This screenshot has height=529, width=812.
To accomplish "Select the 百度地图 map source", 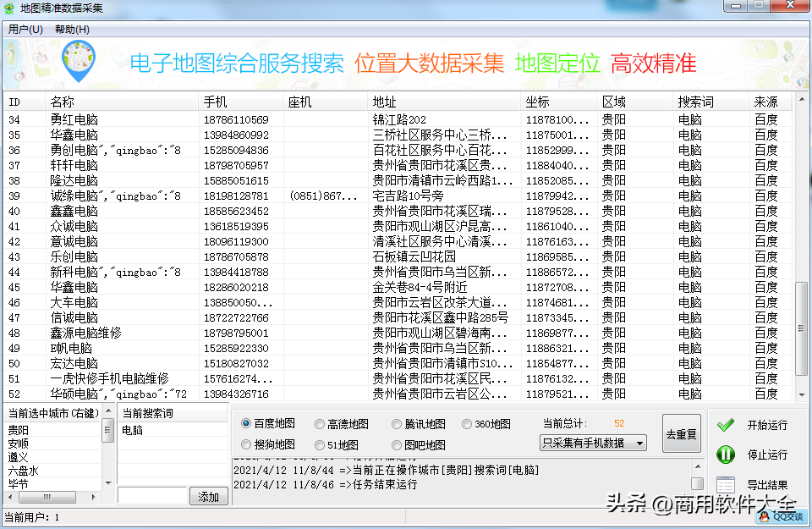I will point(247,425).
